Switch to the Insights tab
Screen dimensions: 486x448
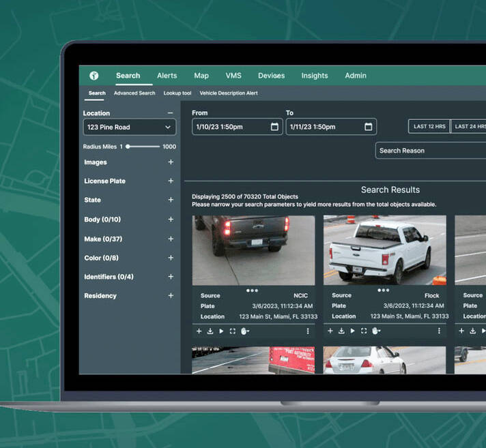[x=315, y=76]
